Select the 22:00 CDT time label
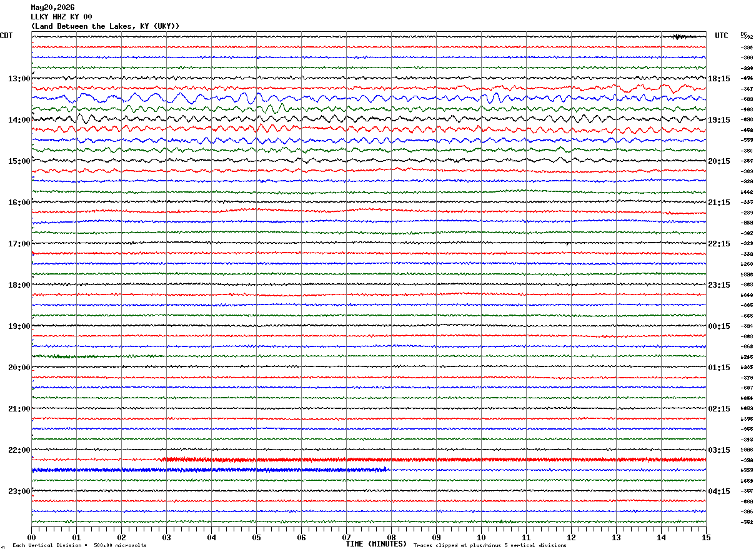 coord(19,450)
